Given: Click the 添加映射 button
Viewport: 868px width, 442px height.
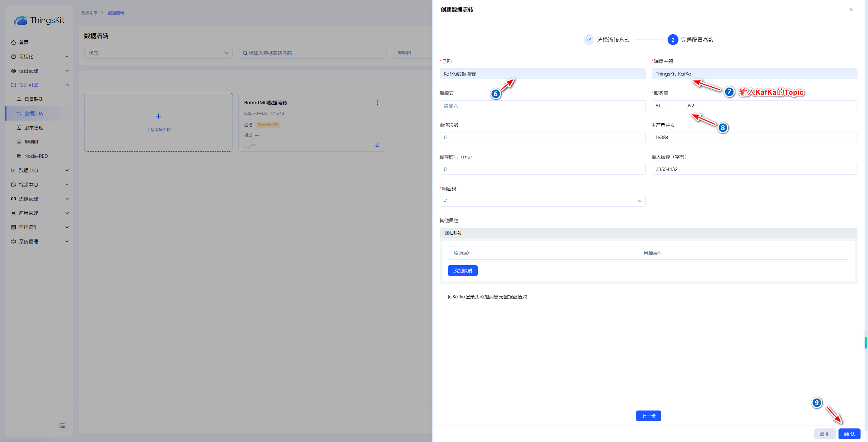Looking at the screenshot, I should pos(462,271).
